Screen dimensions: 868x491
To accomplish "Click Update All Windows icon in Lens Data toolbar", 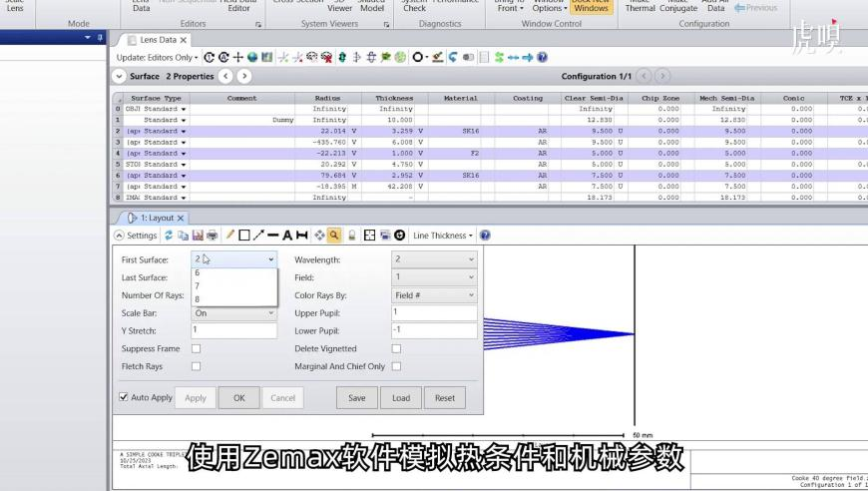I will (223, 57).
